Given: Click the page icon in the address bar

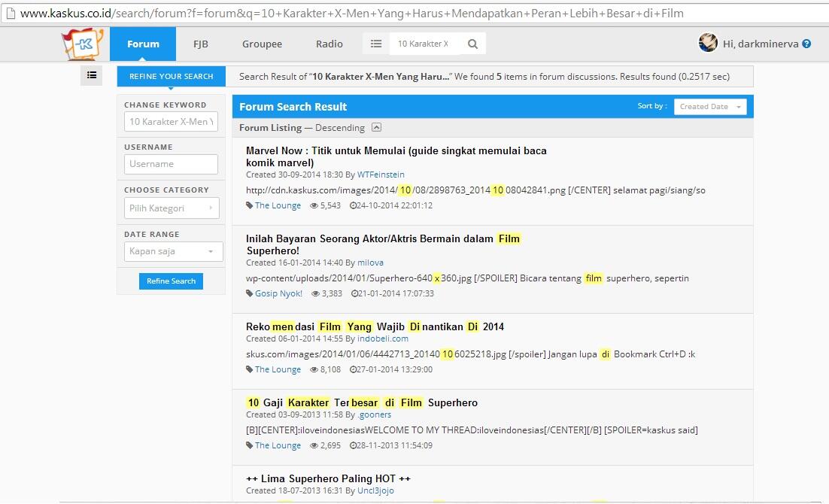Looking at the screenshot, I should [10, 14].
